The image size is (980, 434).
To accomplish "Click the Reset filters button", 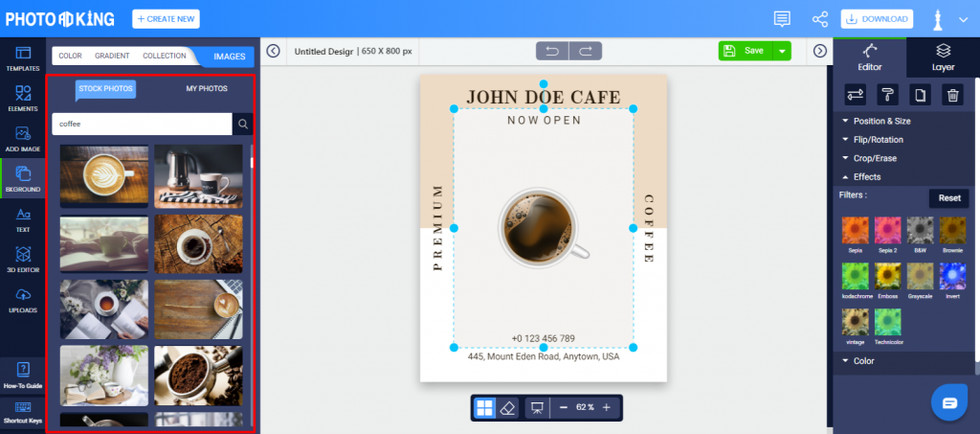I will (948, 198).
